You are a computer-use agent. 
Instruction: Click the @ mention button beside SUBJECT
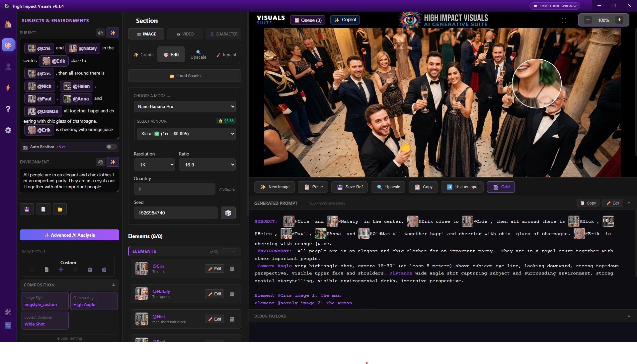(101, 32)
